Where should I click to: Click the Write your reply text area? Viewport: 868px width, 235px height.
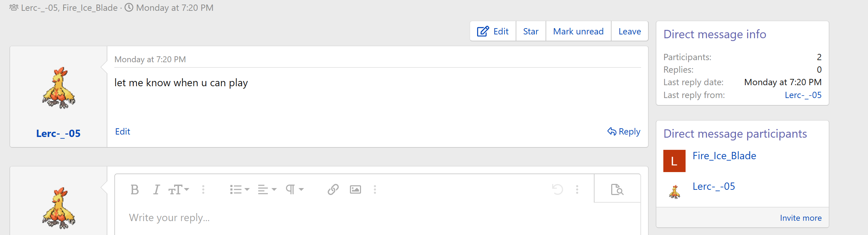point(347,218)
